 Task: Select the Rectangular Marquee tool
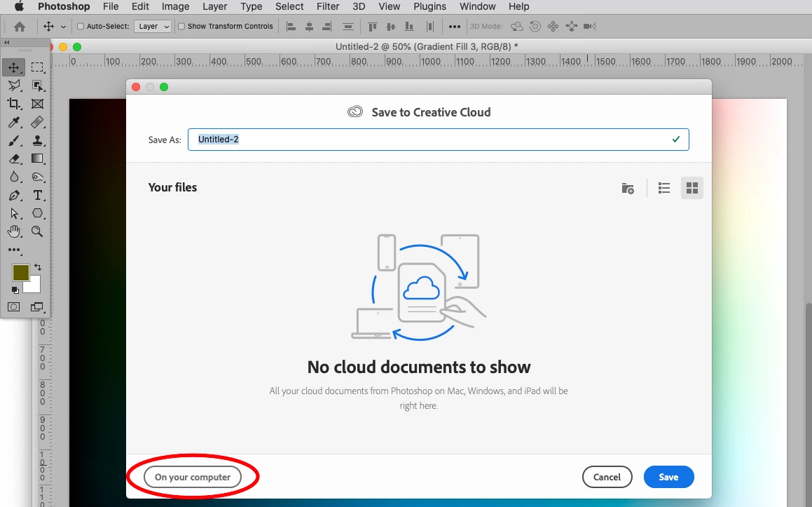click(x=36, y=67)
